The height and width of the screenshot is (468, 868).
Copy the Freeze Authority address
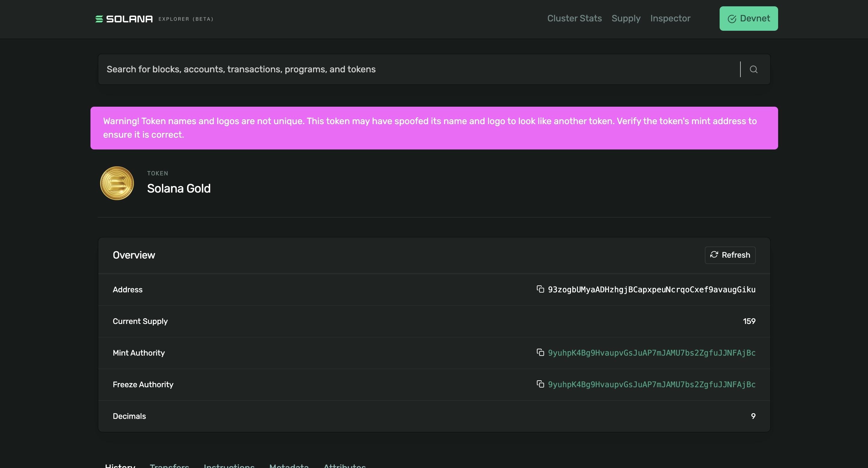540,384
